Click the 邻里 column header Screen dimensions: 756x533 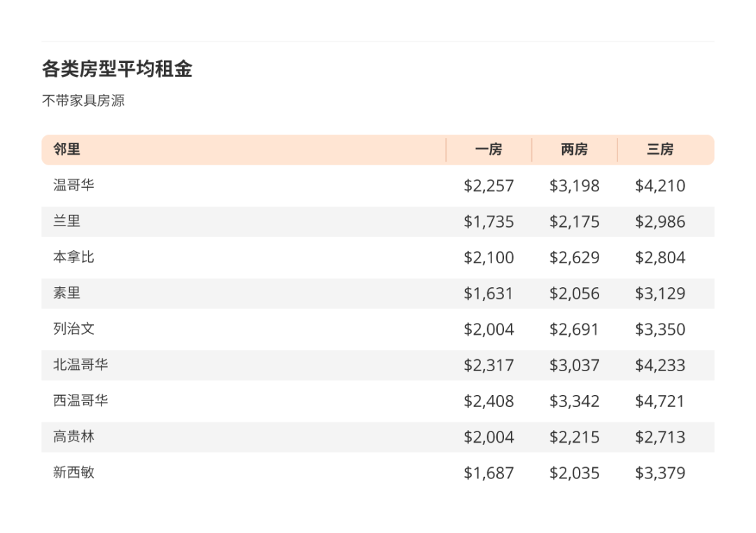66,149
